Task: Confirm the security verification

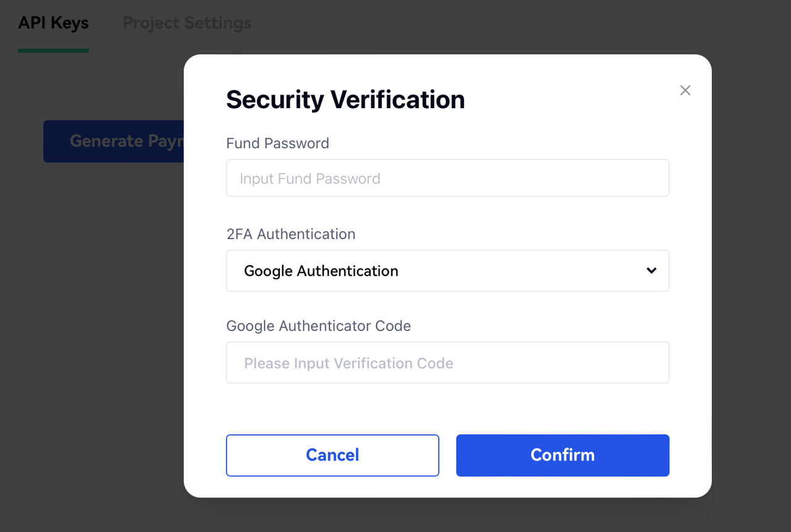Action: pyautogui.click(x=562, y=455)
